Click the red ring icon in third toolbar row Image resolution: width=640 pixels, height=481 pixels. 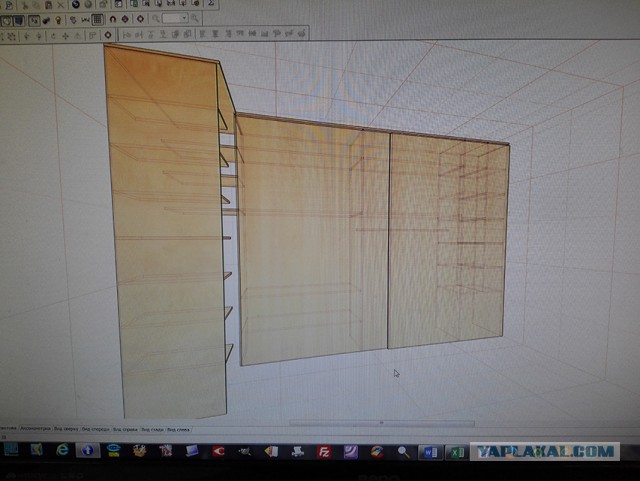click(x=108, y=35)
